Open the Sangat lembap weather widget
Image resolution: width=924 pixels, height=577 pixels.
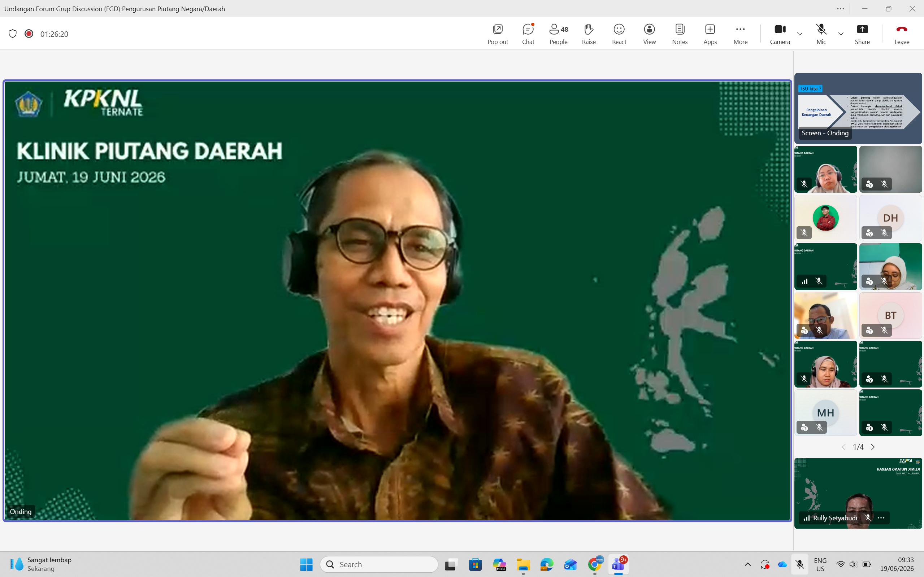pyautogui.click(x=41, y=564)
